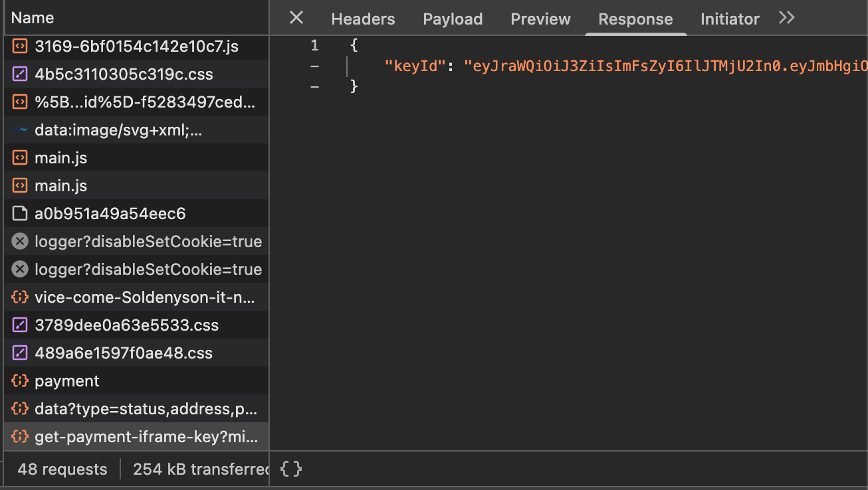The image size is (868, 490).
Task: Sort requests by the Name column header
Action: coord(136,18)
